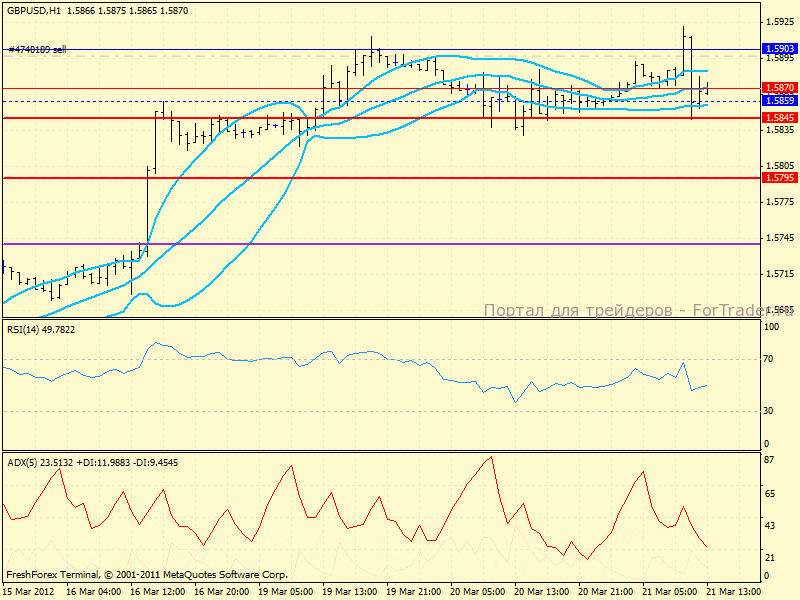
Task: Click the 15 Mar 2012 date label
Action: tap(29, 592)
